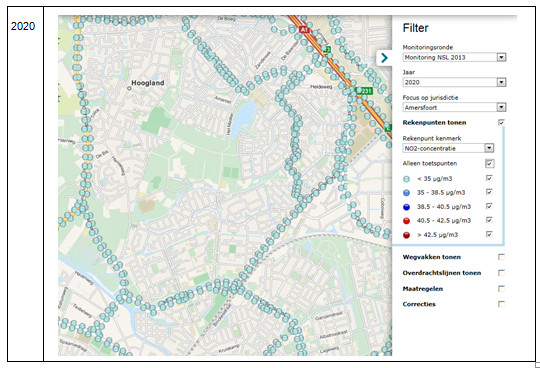Click the dark blue 38.5 - 40.5 legend dot
This screenshot has width=540, height=368.
click(x=406, y=207)
